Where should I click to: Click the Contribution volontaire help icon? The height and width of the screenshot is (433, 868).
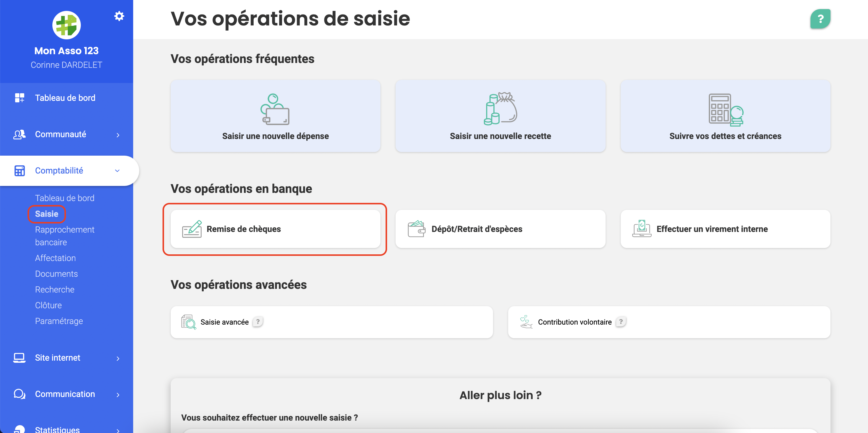[621, 322]
